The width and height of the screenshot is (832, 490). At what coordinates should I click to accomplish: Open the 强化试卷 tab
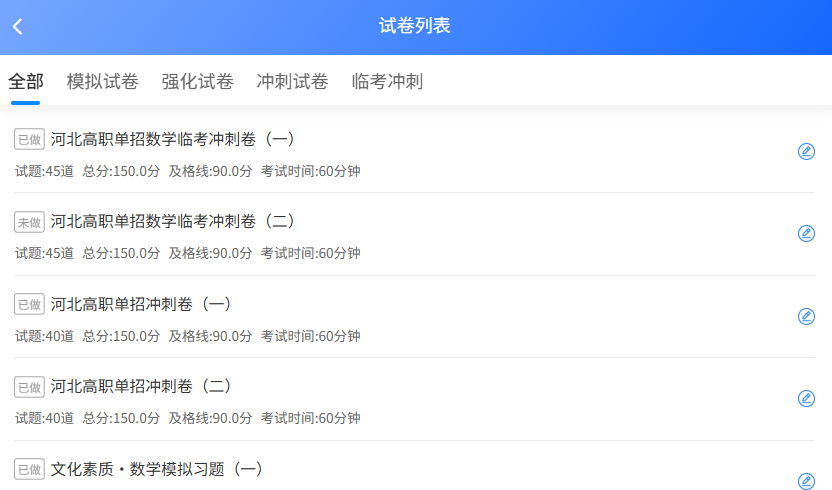click(197, 82)
